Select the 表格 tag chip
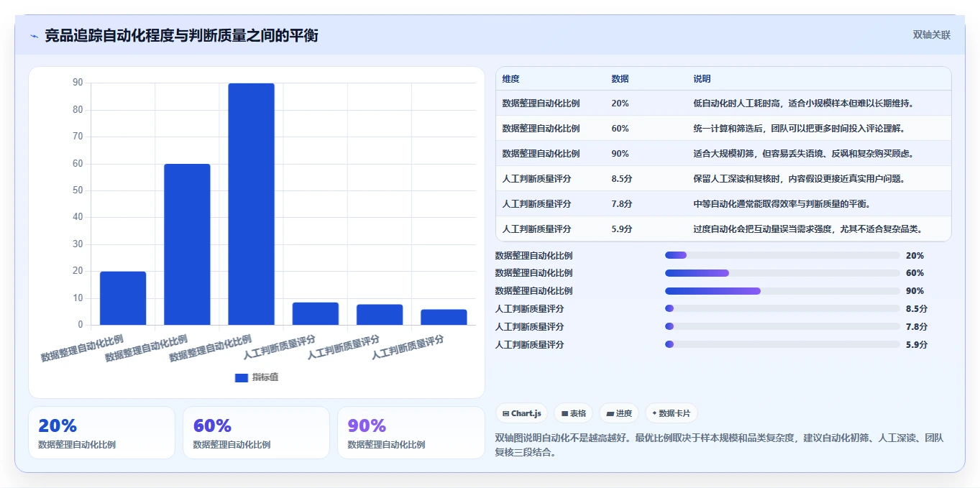This screenshot has height=488, width=980. [x=573, y=413]
